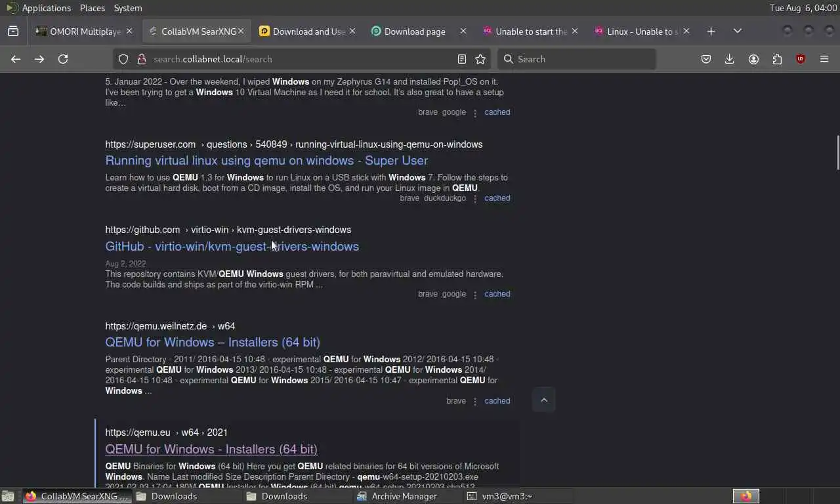Screen dimensions: 840x504
Task: Open cached link for Super User result
Action: click(x=497, y=198)
